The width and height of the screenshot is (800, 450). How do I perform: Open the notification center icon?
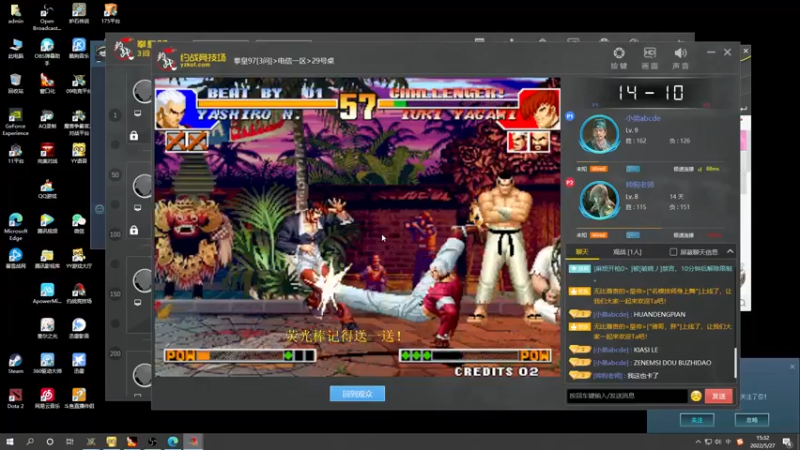(787, 442)
